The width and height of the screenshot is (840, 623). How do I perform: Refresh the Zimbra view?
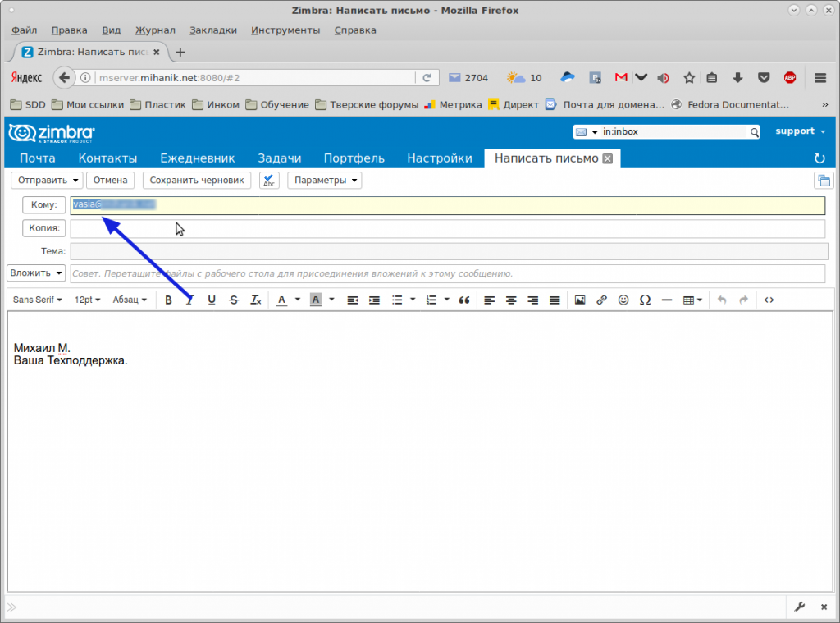[x=819, y=158]
